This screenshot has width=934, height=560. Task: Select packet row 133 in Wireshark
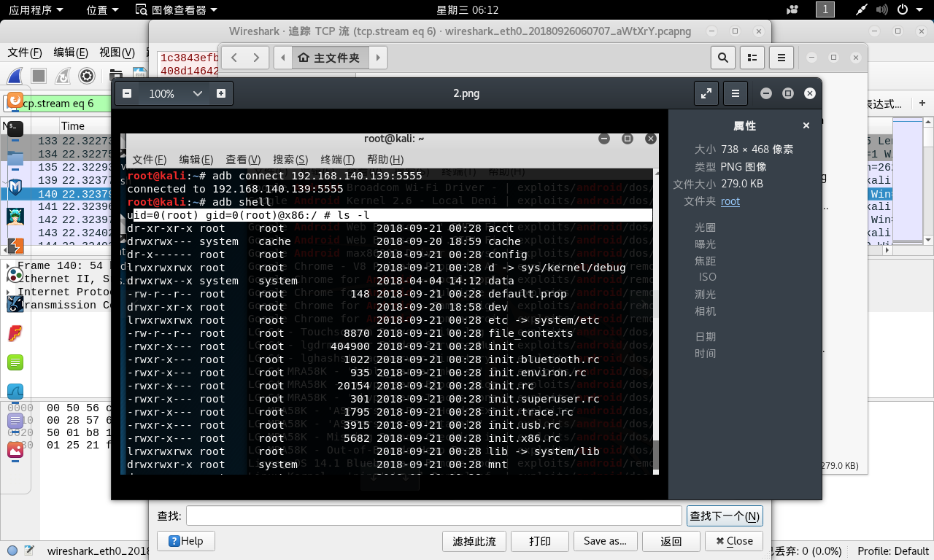click(x=57, y=141)
